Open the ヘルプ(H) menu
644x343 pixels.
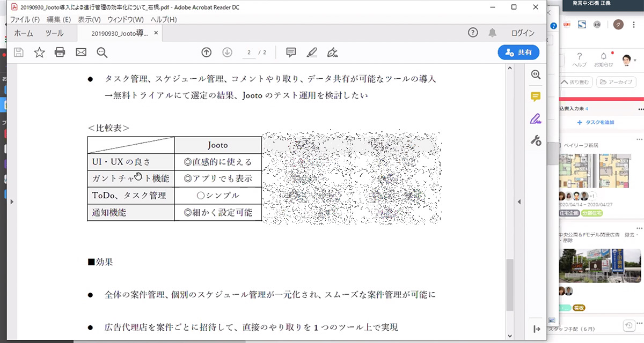164,19
